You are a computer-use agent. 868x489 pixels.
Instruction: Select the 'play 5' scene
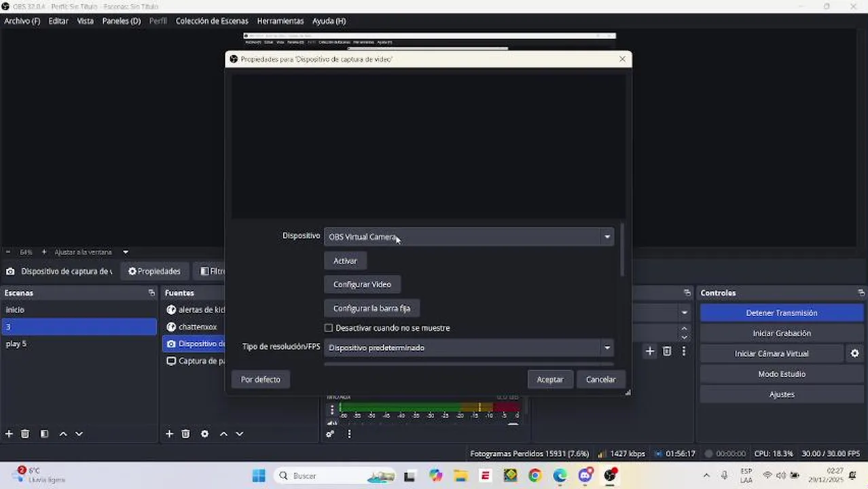click(x=79, y=344)
